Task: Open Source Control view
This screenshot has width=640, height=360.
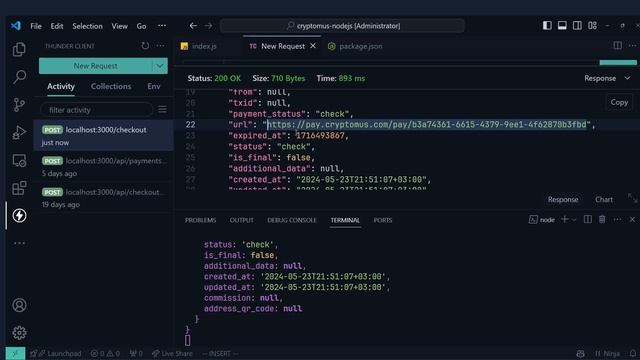Action: coord(19,105)
